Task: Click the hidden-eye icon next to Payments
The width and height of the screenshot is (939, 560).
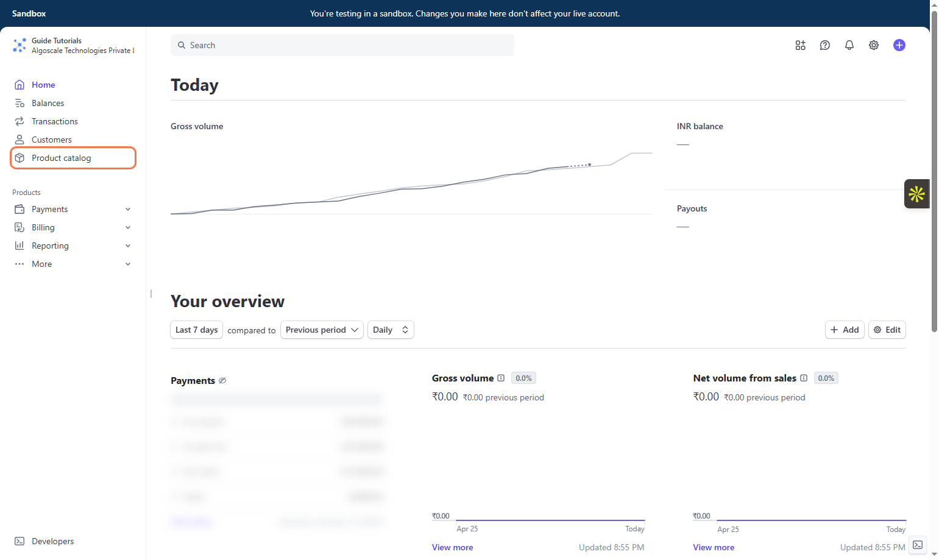Action: click(222, 380)
